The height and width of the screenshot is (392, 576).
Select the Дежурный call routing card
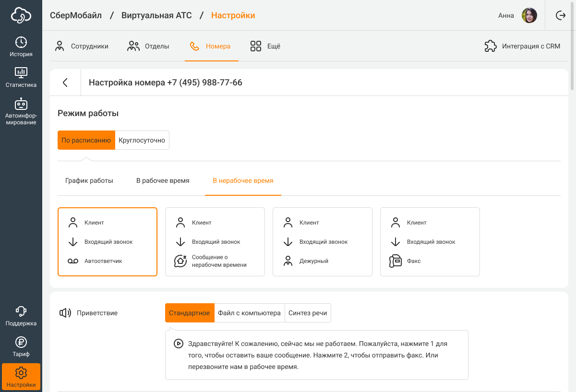pyautogui.click(x=322, y=242)
